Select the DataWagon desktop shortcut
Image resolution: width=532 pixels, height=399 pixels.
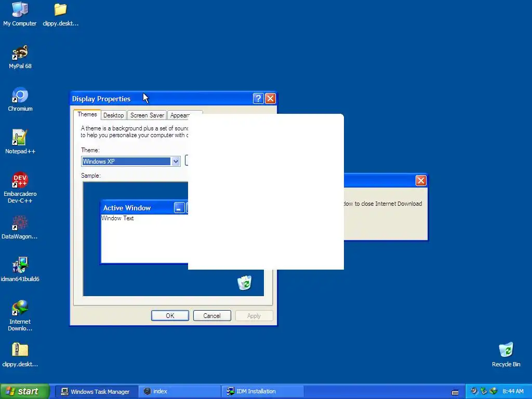(20, 228)
